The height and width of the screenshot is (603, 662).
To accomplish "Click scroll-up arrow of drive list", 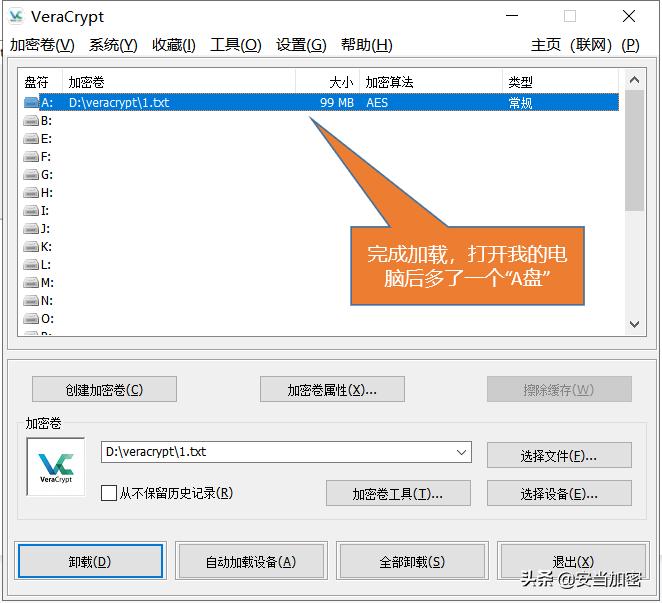I will [634, 80].
